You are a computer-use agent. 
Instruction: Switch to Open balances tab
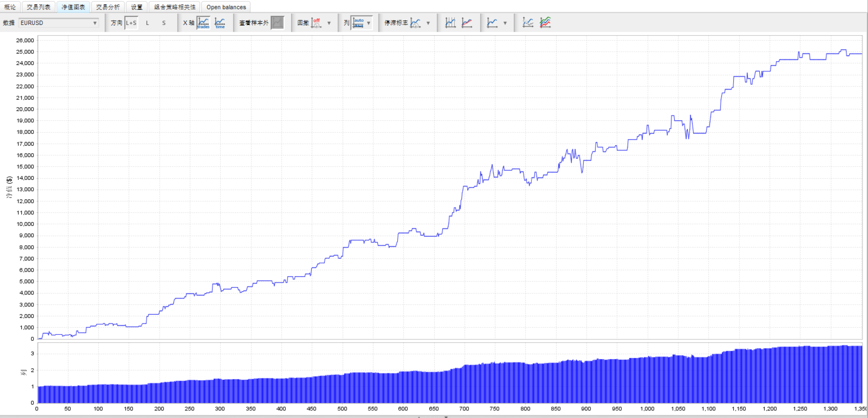click(x=226, y=7)
